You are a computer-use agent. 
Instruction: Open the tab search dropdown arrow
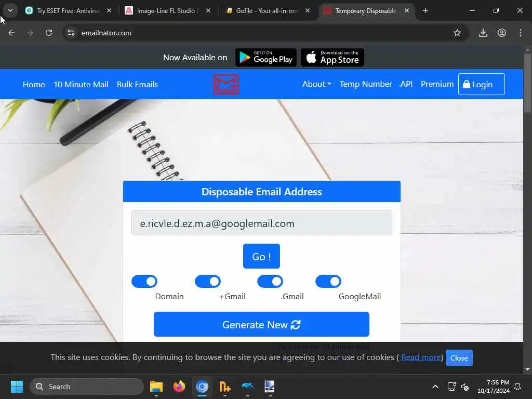(10, 10)
